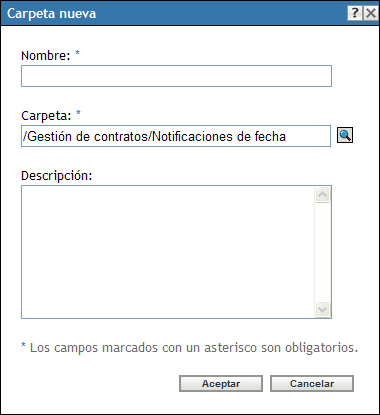Click the Descripción scrollbar track
This screenshot has width=380, height=415.
(322, 252)
